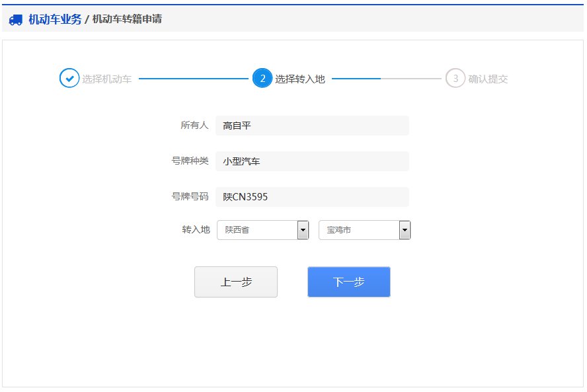
Task: Click the 机动车转籍申请 breadcrumb title
Action: pos(127,19)
